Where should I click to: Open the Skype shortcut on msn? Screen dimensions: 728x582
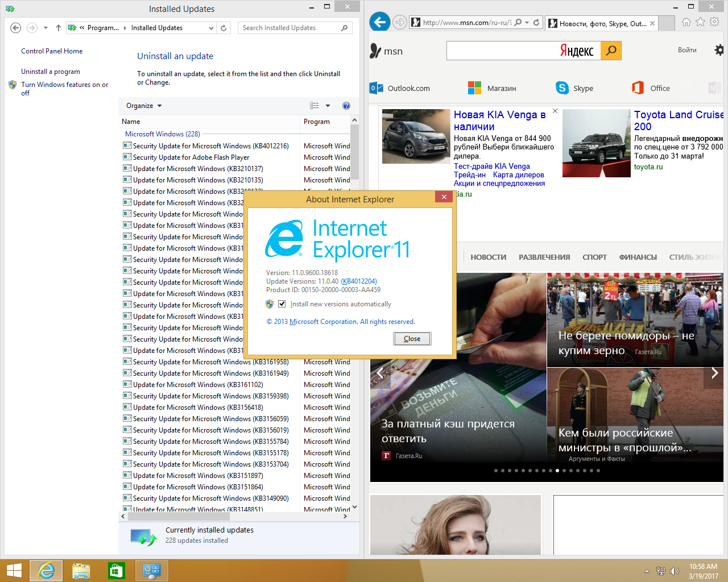pyautogui.click(x=574, y=88)
